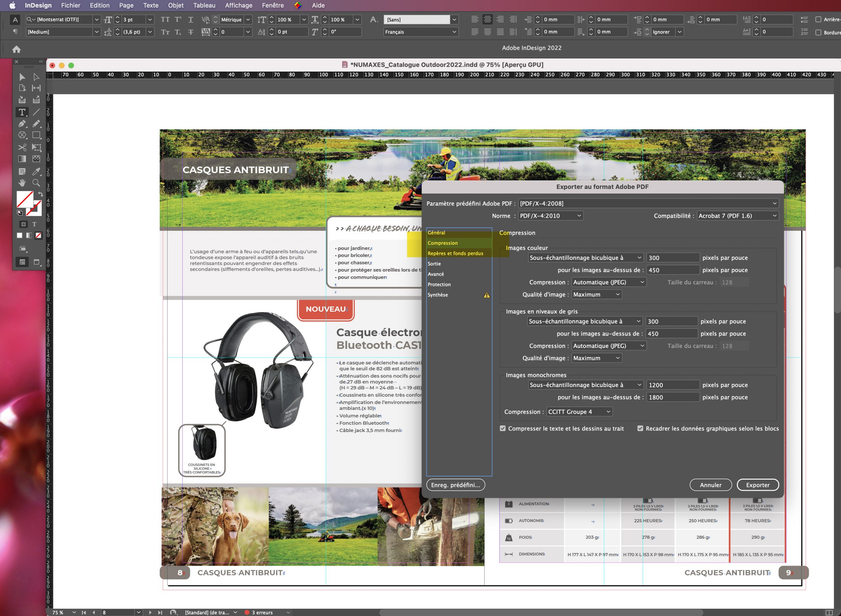Select the Repères et fonds perdus tab
Screen dimensions: 841x616
454,253
